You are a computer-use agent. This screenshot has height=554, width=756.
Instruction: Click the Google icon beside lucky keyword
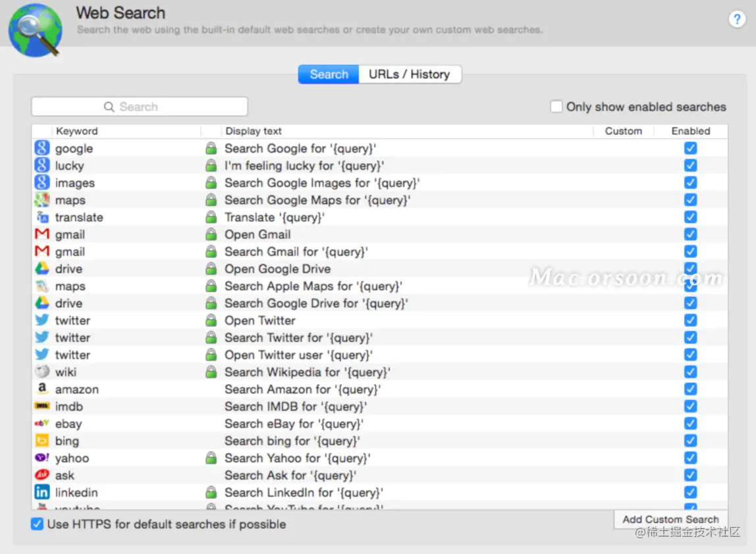(x=42, y=165)
